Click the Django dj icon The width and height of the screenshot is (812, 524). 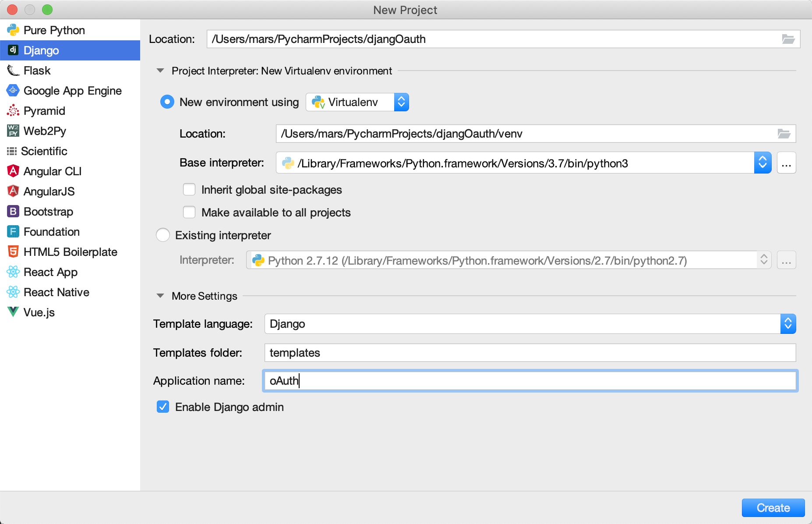click(x=13, y=50)
